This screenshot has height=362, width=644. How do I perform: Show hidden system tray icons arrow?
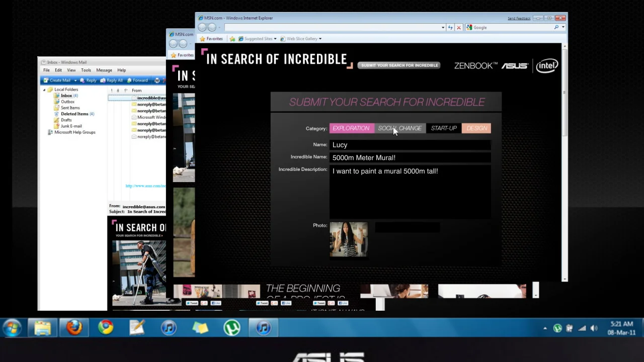545,328
